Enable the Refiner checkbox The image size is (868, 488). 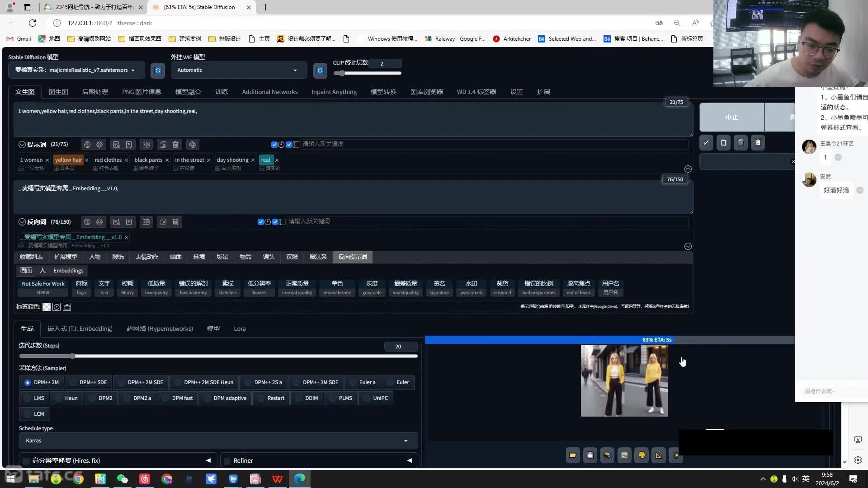click(x=227, y=461)
